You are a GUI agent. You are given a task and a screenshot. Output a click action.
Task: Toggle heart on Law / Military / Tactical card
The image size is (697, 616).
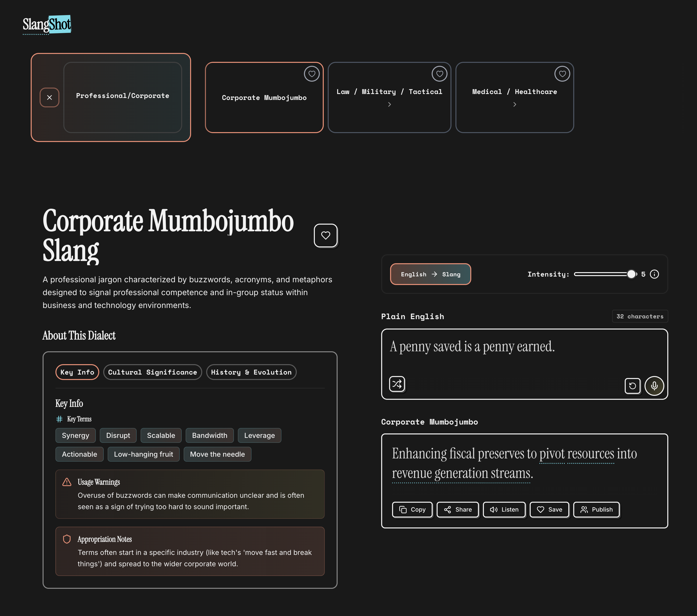(439, 74)
